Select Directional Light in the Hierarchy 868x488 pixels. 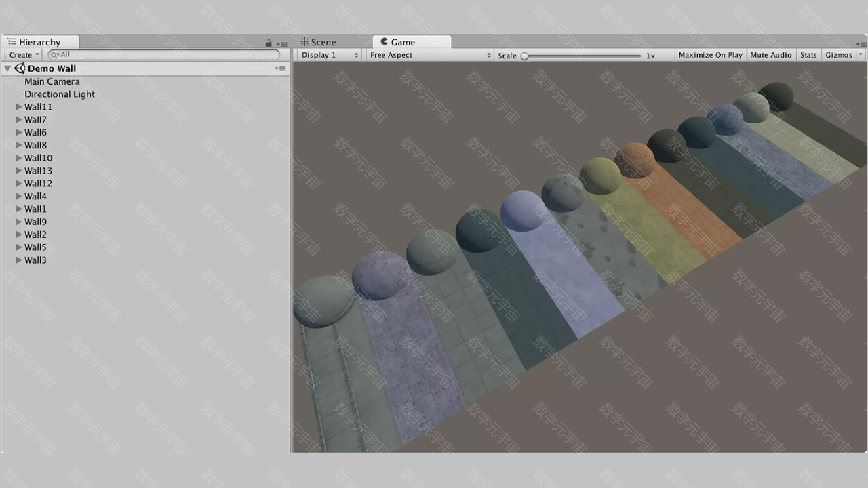tap(60, 94)
